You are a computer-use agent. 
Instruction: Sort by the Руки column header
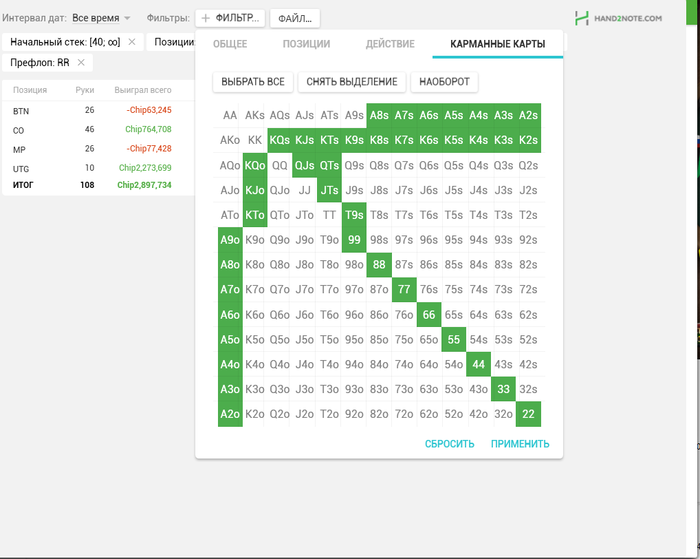tap(85, 90)
